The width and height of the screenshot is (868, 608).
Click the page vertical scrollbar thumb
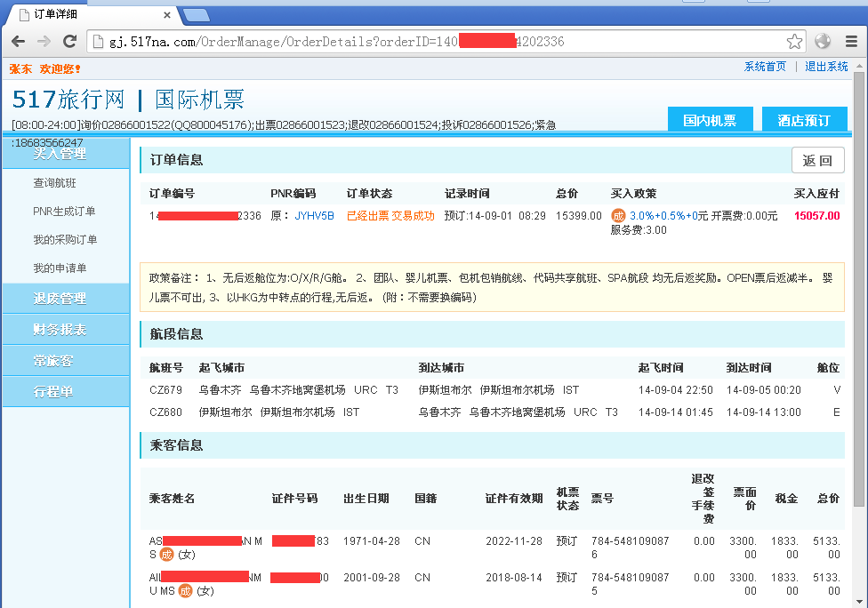coord(858,288)
